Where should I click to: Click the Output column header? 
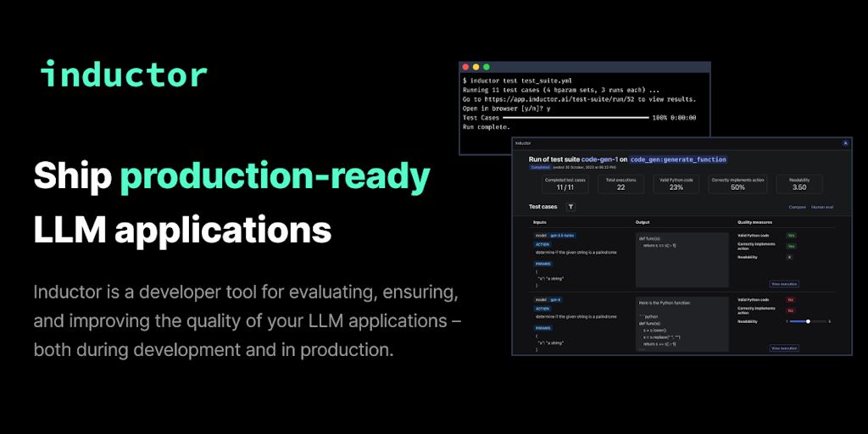[x=643, y=222]
